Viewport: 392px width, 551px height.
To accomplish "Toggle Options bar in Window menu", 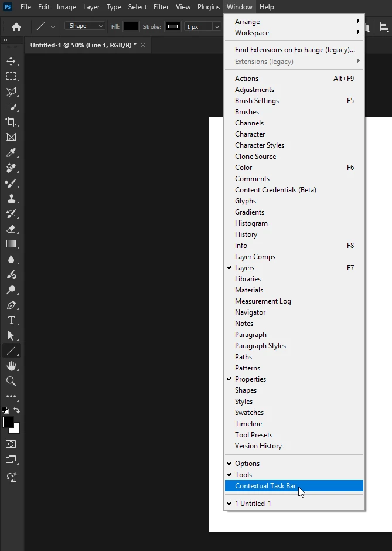I will point(294,464).
